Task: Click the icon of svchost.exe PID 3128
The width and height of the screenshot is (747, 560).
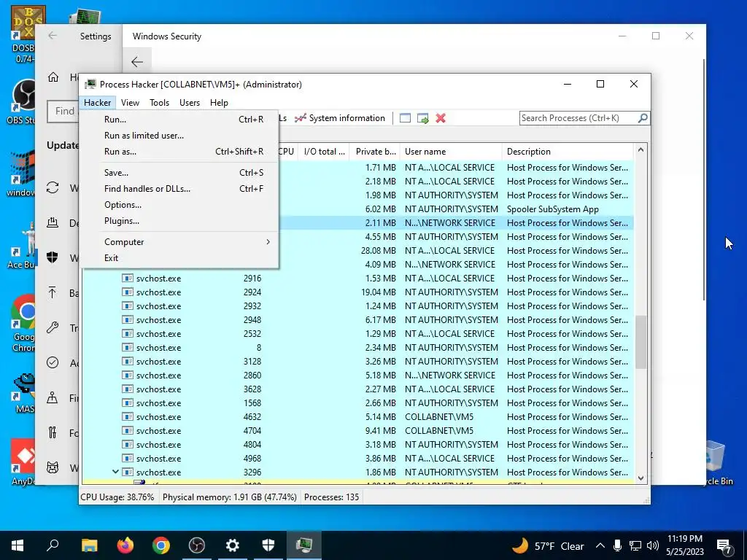Action: [x=127, y=361]
